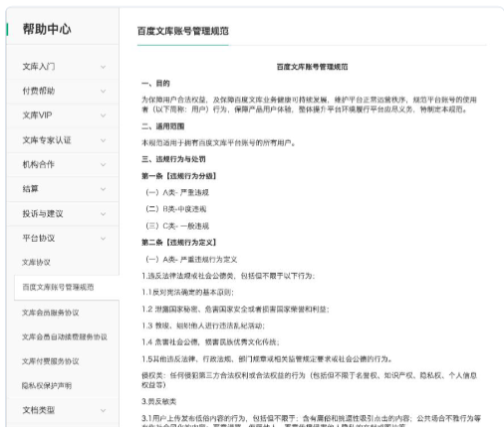Click the 第二条【违规行为定义】 heading
The height and width of the screenshot is (433, 504).
[x=179, y=243]
